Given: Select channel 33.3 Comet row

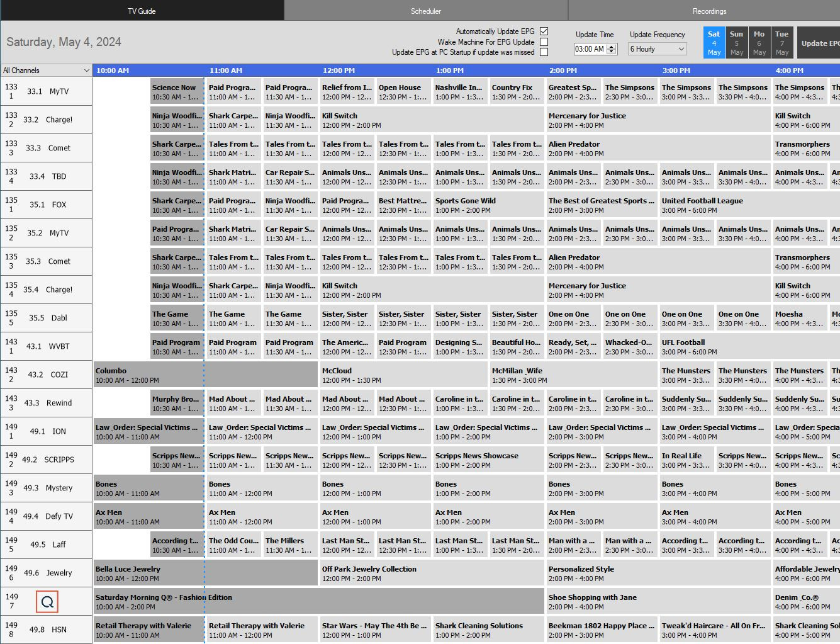Looking at the screenshot, I should point(46,148).
